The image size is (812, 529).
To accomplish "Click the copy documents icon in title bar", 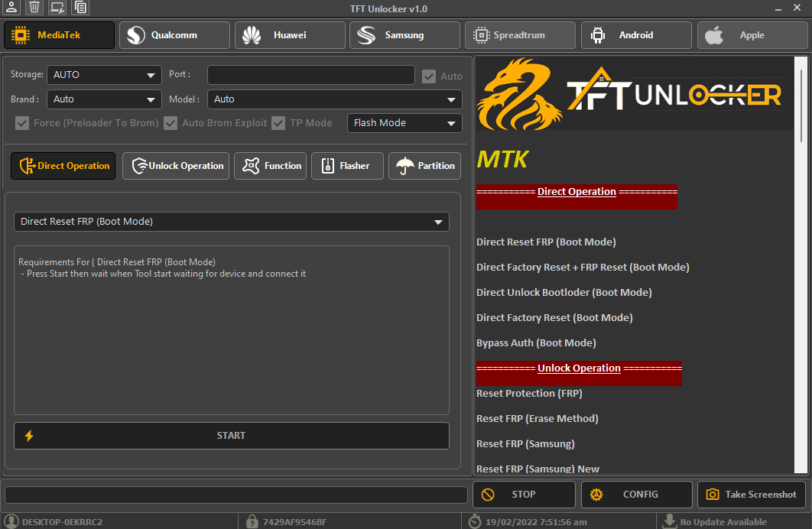I will [80, 8].
